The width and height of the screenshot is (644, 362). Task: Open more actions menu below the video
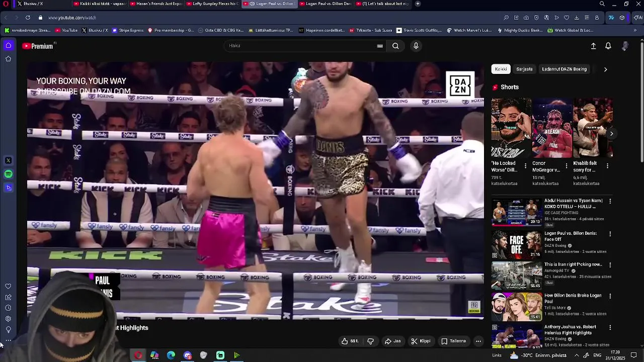[x=478, y=341]
